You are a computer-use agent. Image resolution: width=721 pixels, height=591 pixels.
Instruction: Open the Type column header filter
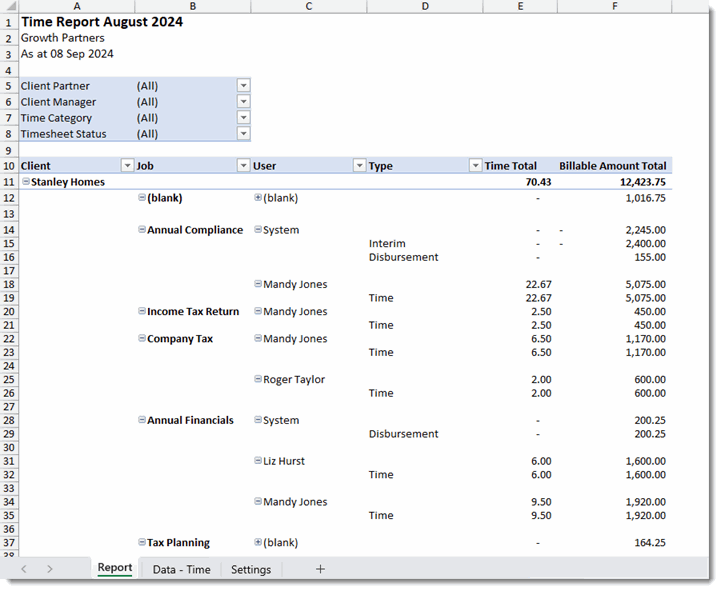click(475, 166)
